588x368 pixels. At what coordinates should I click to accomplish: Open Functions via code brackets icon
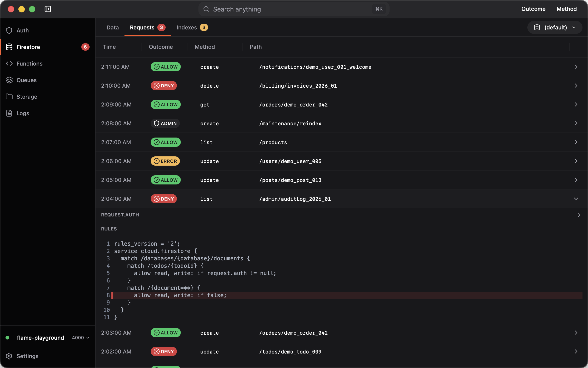[x=9, y=63]
